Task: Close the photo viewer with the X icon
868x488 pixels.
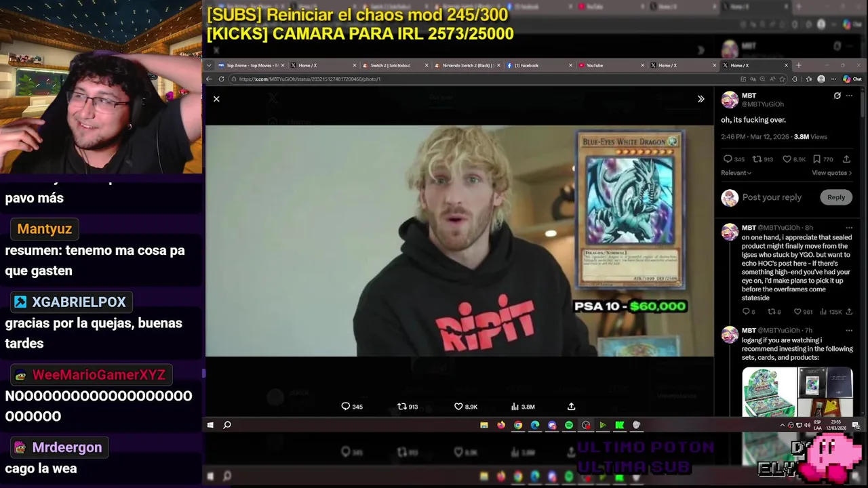Action: 216,99
